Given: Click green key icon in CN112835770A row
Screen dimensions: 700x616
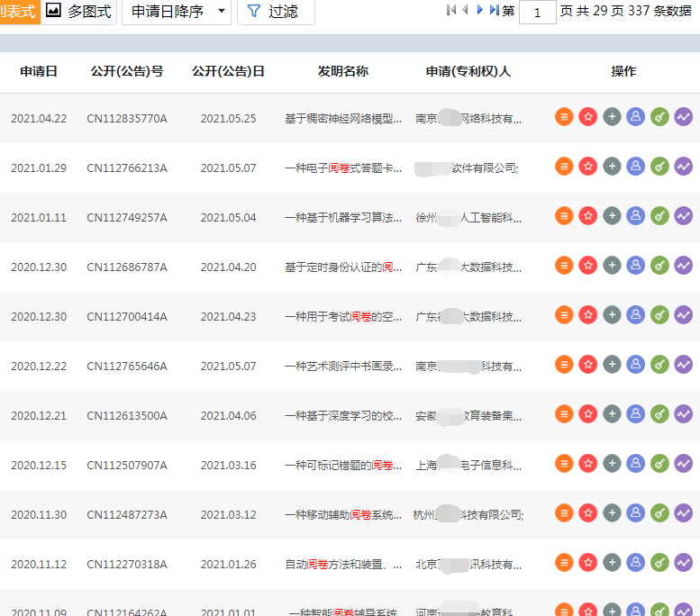Looking at the screenshot, I should pos(659,117).
